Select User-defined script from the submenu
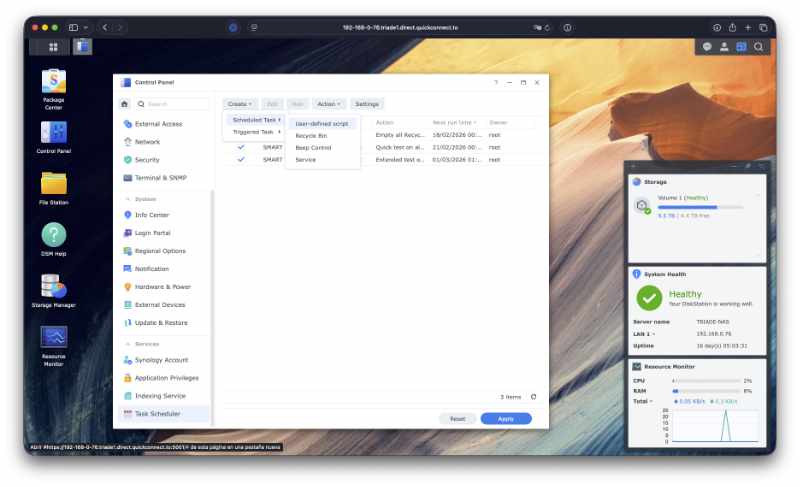The image size is (800, 487). click(x=321, y=123)
